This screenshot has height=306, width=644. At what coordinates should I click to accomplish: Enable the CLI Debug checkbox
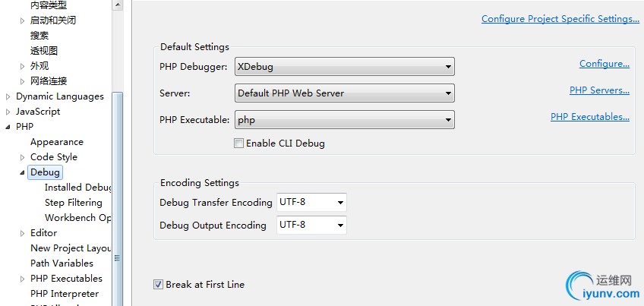click(238, 144)
